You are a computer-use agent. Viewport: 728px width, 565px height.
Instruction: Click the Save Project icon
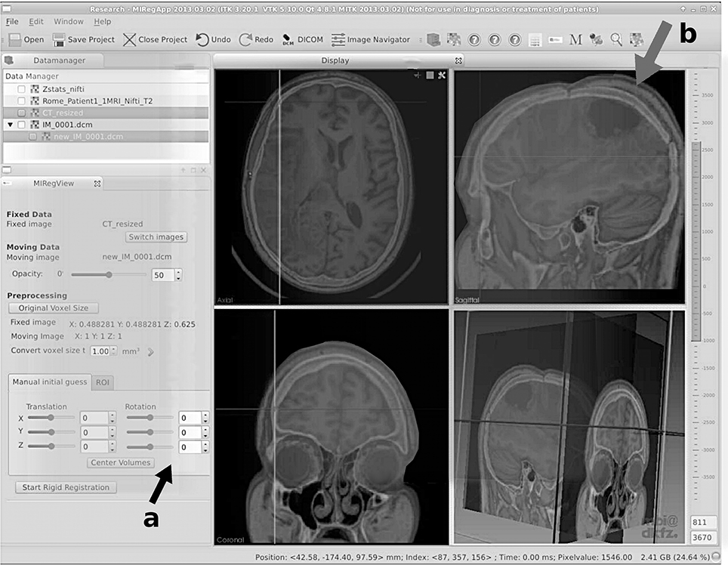pos(60,39)
